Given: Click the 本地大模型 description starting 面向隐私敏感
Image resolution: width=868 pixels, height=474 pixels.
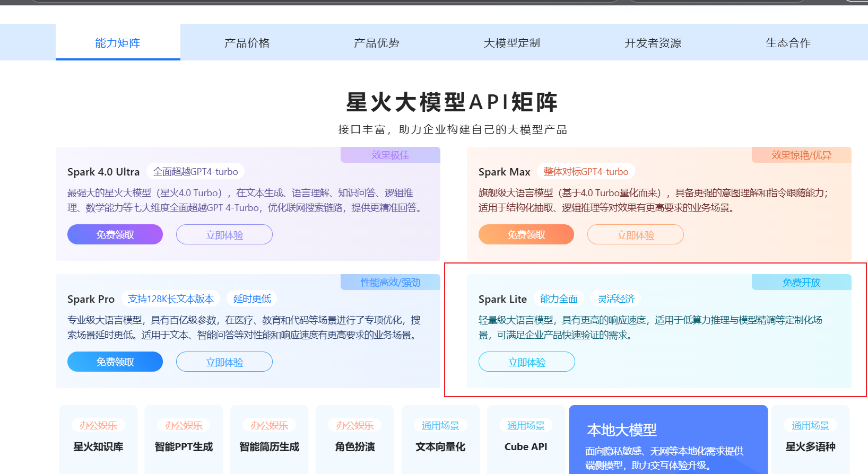Looking at the screenshot, I should pyautogui.click(x=664, y=458).
